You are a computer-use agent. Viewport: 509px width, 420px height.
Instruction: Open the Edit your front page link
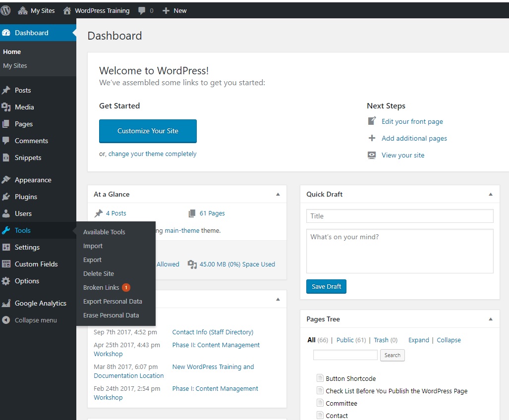(x=412, y=121)
